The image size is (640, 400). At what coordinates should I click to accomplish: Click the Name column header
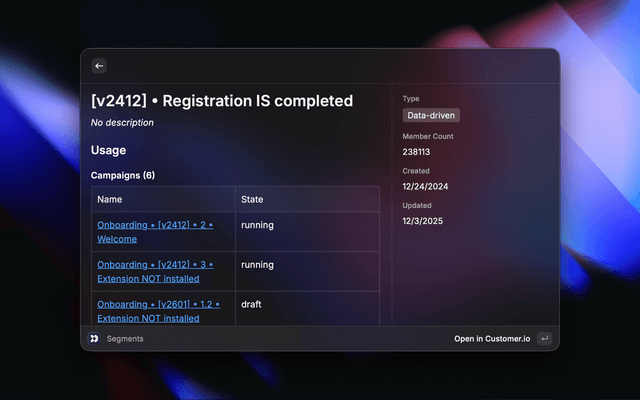pyautogui.click(x=110, y=199)
